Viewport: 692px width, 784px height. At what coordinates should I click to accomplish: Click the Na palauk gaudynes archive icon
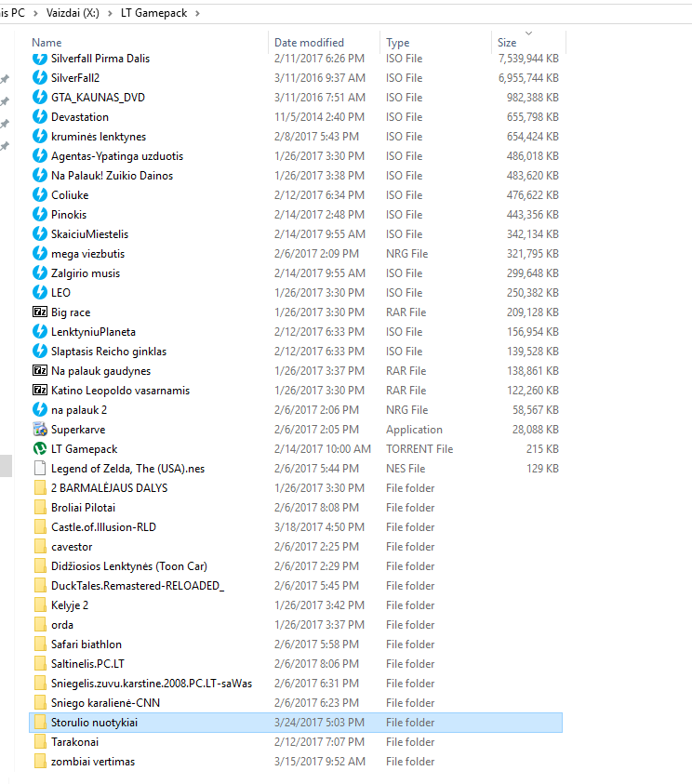click(40, 370)
